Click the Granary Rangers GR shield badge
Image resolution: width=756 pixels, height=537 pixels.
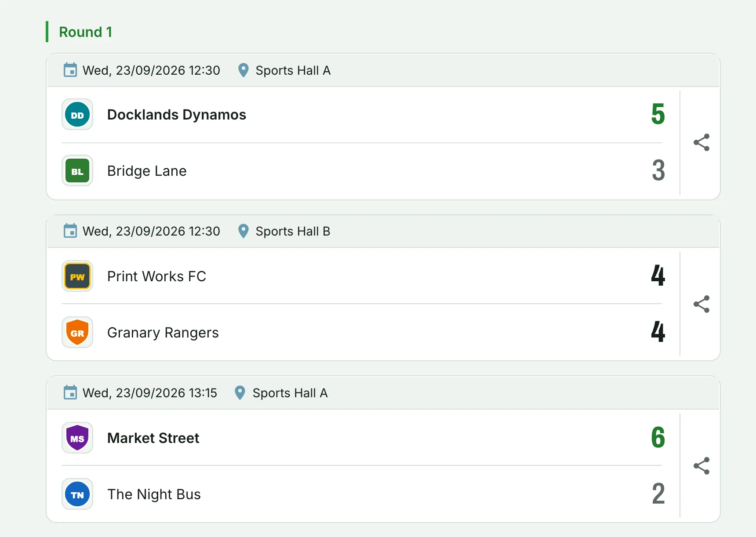coord(77,333)
